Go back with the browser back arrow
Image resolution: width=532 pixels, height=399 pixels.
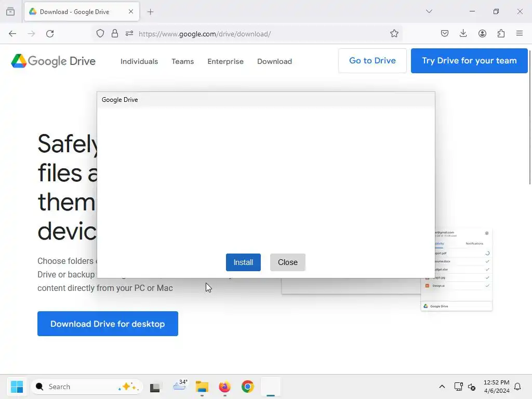click(x=12, y=34)
